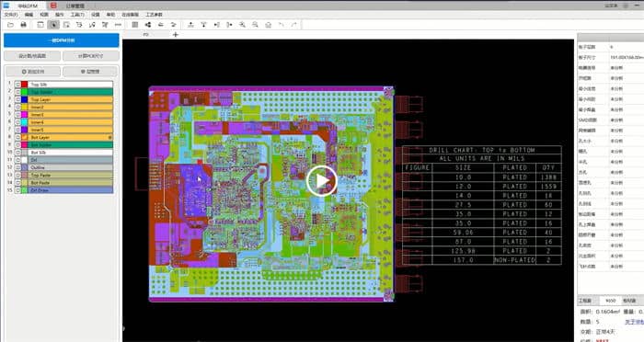Toggle the Bot Paste layer checkbox
The width and height of the screenshot is (644, 342).
pyautogui.click(x=17, y=183)
